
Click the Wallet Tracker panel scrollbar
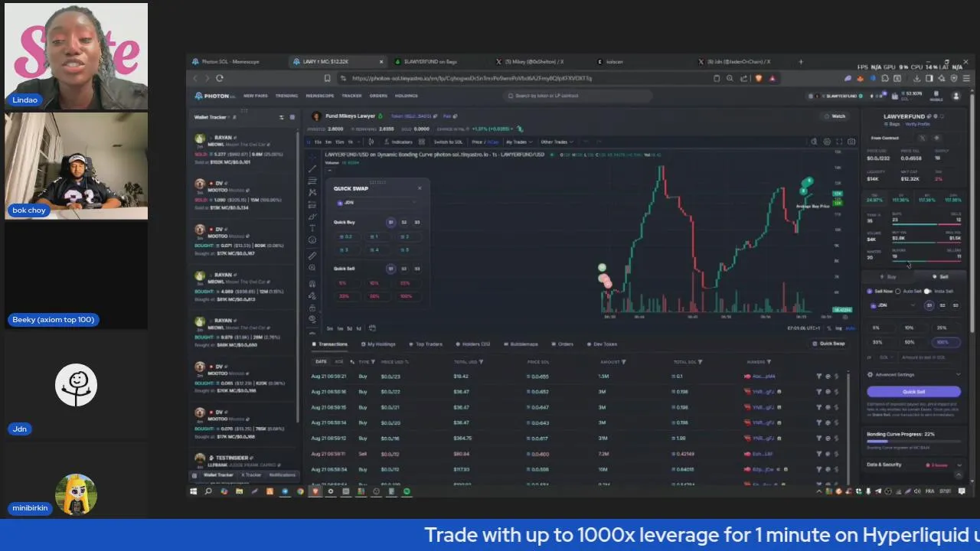[x=299, y=275]
